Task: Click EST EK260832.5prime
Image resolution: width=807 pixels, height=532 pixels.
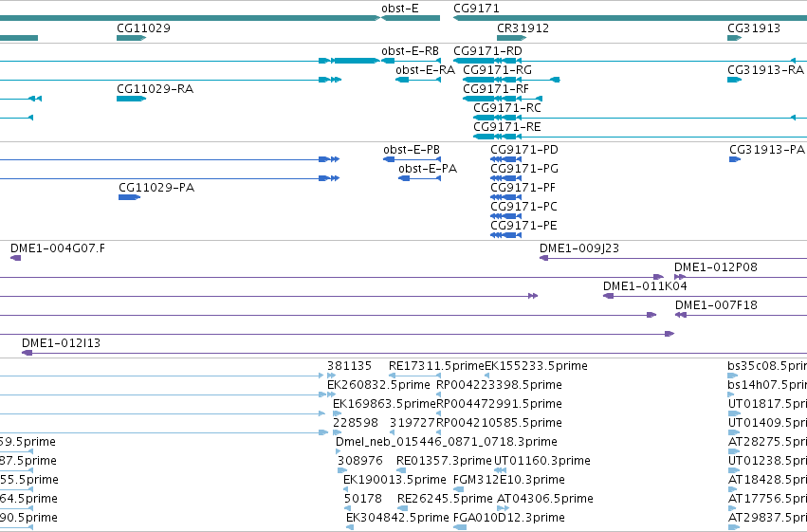Action: (x=330, y=394)
